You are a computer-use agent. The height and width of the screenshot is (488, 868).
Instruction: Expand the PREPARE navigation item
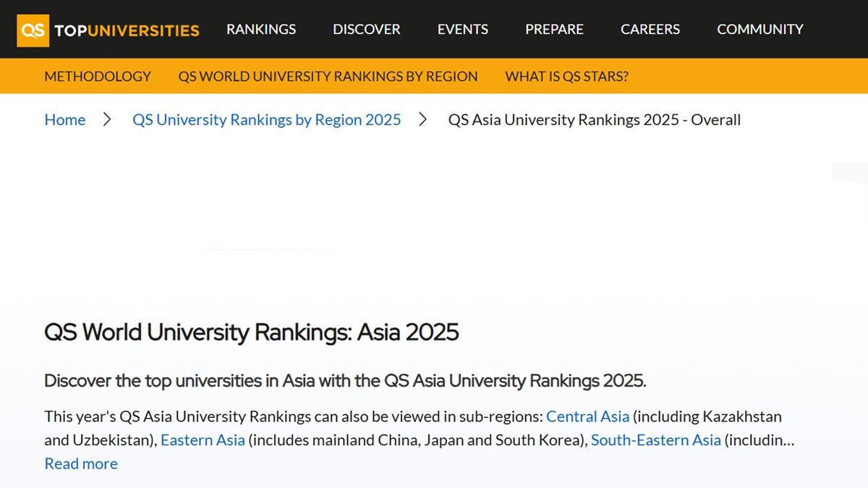[x=554, y=30]
